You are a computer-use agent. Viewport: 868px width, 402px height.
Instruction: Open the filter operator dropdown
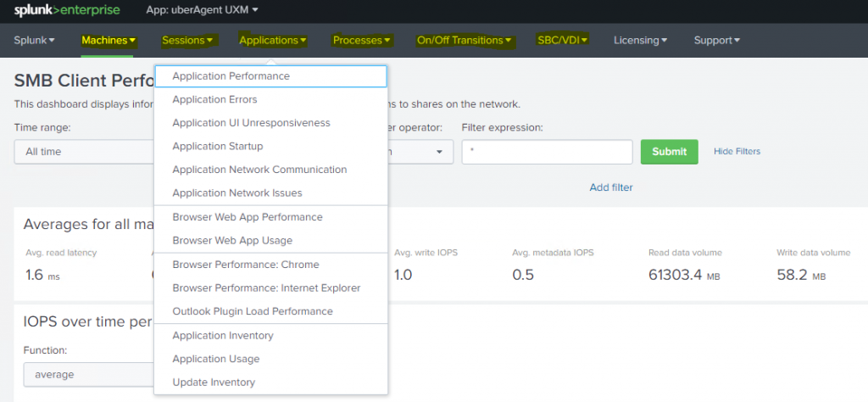coord(420,152)
